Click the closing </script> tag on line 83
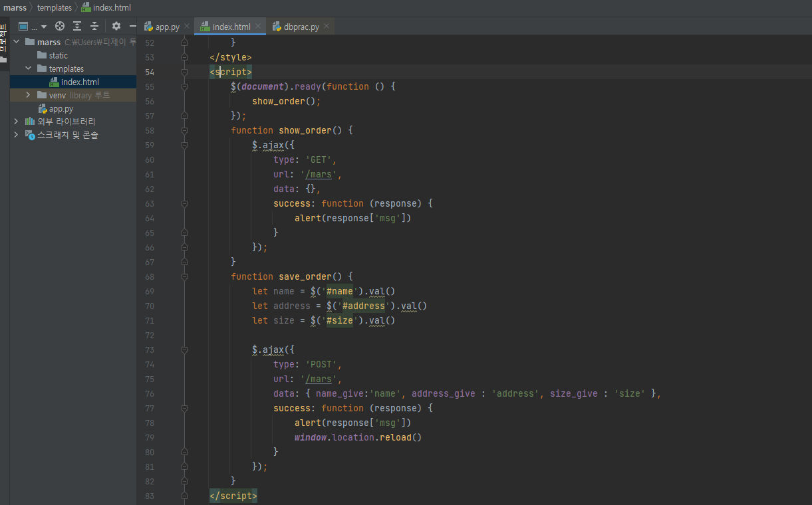This screenshot has width=812, height=505. (233, 496)
